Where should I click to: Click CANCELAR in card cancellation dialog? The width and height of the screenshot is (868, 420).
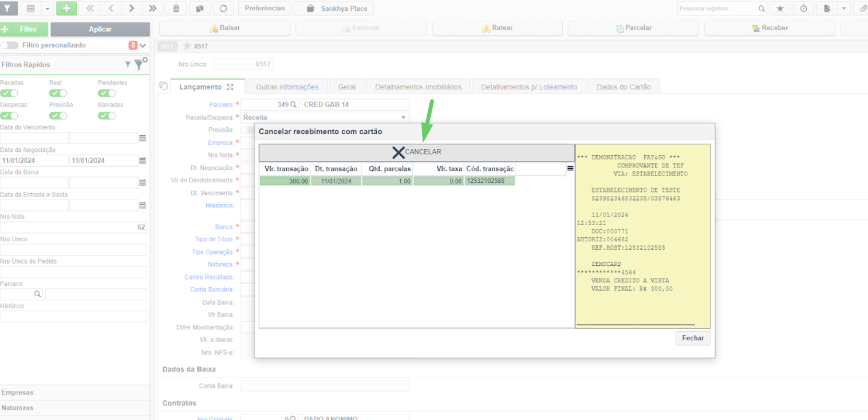417,152
